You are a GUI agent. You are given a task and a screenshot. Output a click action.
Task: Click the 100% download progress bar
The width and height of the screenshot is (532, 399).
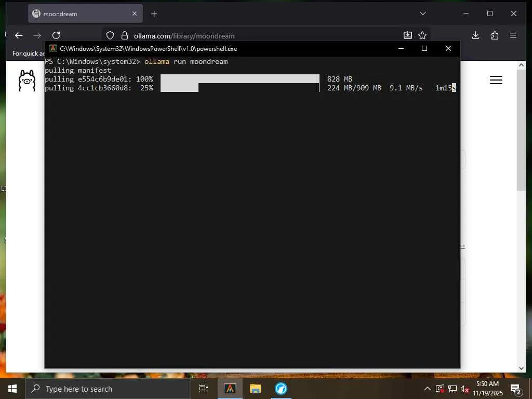[x=240, y=79]
